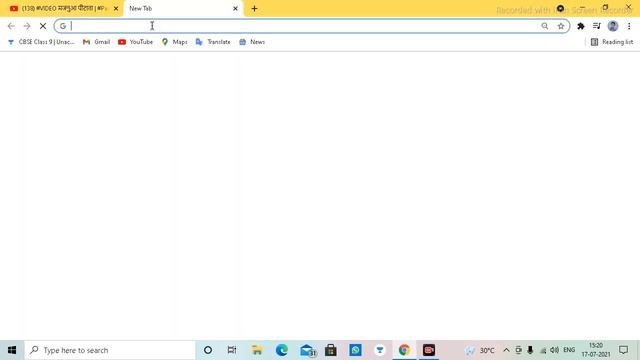The width and height of the screenshot is (640, 360).
Task: Click the taskbar search box
Action: point(110,350)
